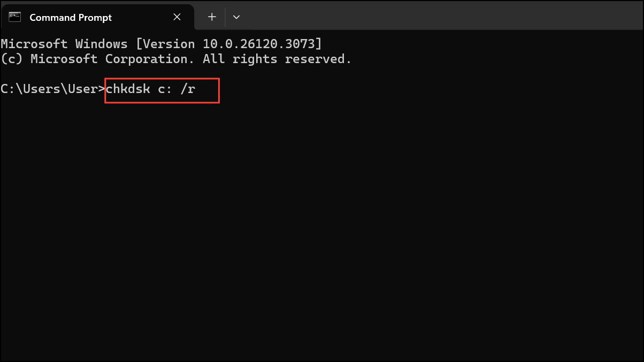
Task: Click the Command Prompt icon on the tab
Action: click(14, 17)
